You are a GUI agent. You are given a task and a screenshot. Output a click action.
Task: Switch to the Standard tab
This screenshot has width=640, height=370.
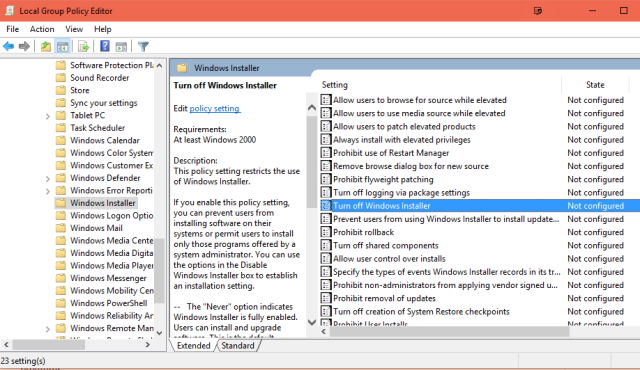point(238,346)
